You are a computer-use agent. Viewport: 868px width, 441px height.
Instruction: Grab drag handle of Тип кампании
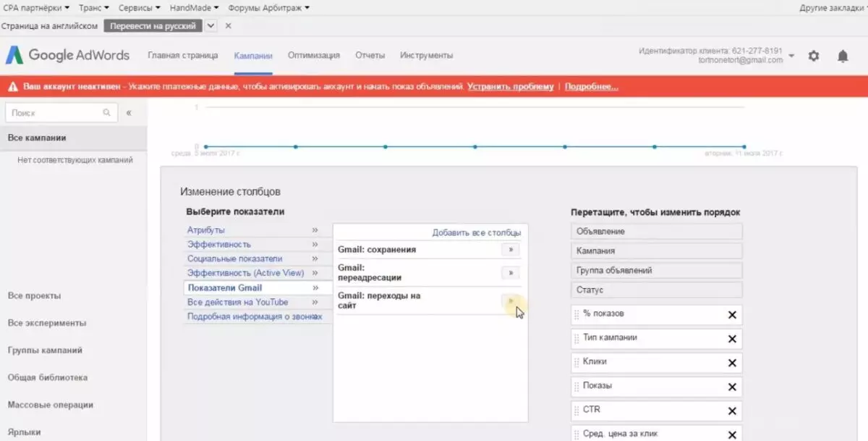pyautogui.click(x=576, y=339)
